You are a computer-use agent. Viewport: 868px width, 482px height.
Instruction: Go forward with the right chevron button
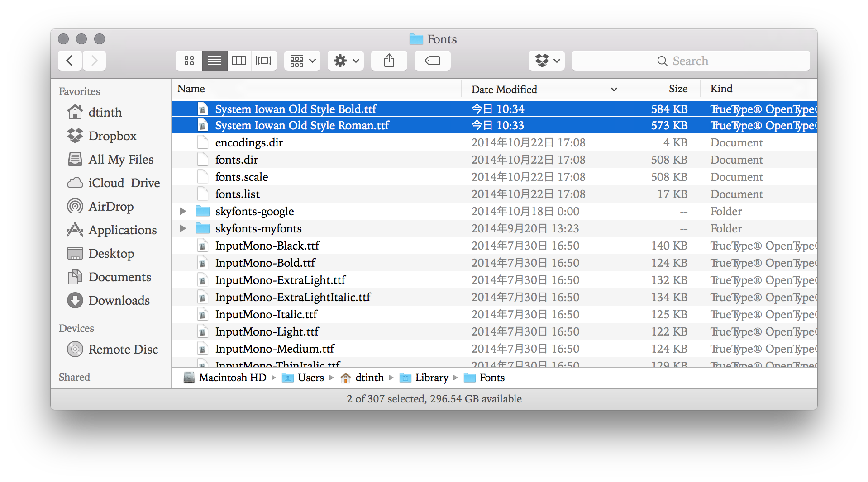click(x=94, y=61)
